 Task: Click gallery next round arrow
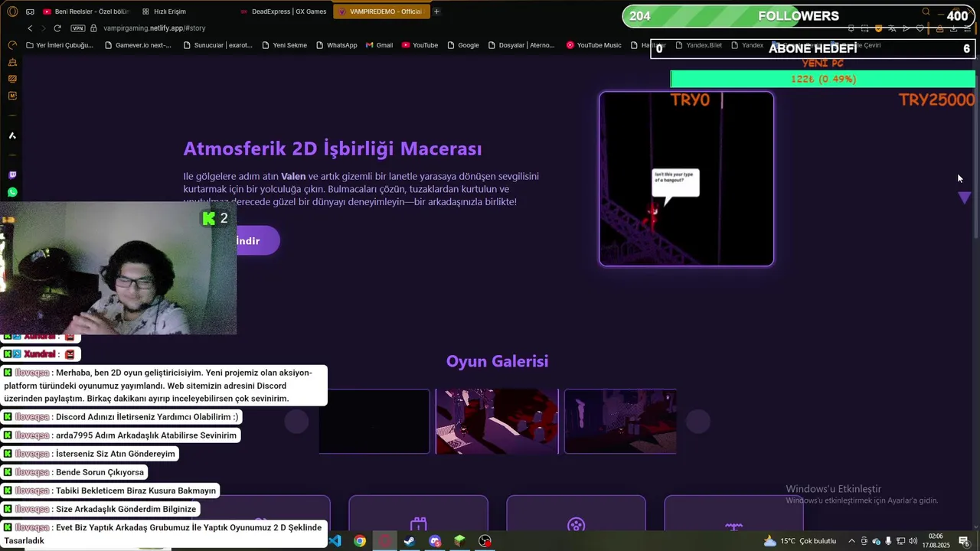[x=697, y=421]
